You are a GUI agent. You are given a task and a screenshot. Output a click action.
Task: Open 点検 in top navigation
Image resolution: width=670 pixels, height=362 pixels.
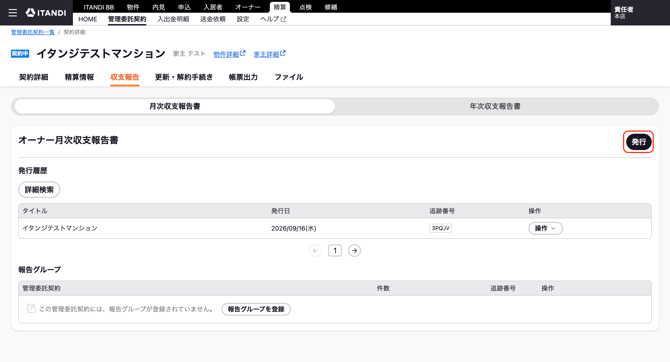(305, 7)
